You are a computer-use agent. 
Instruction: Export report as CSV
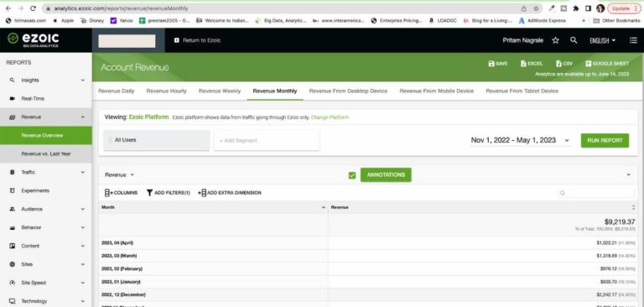point(564,64)
